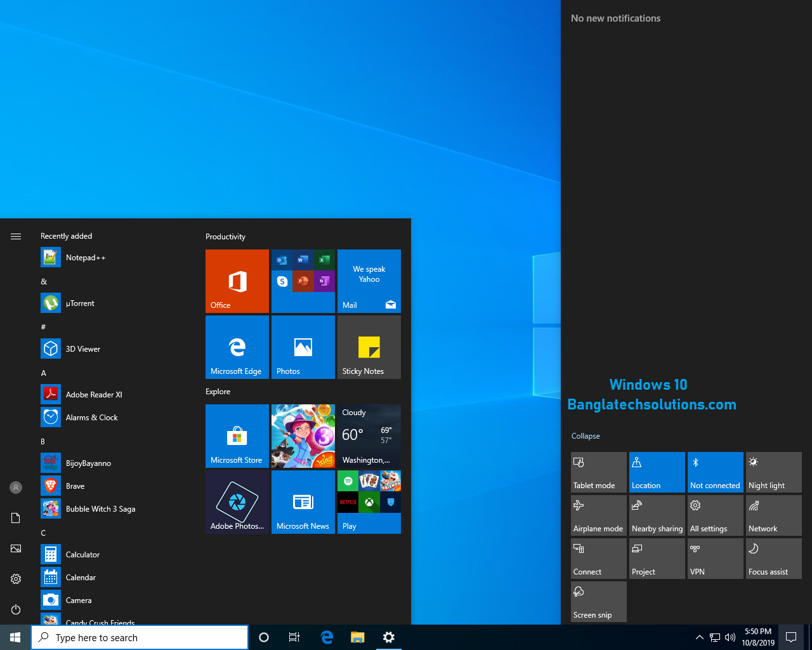
Task: Jump via the letter B header
Action: (x=43, y=441)
